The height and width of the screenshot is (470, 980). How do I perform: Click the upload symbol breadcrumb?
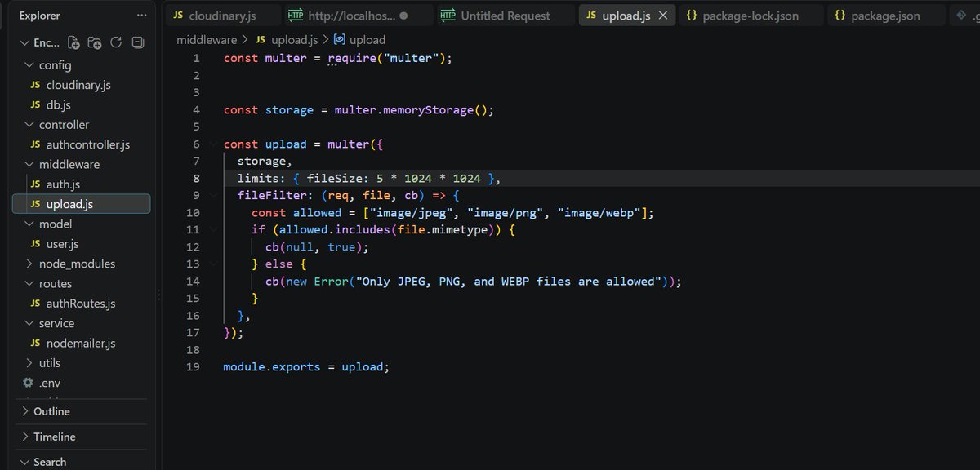(360, 39)
